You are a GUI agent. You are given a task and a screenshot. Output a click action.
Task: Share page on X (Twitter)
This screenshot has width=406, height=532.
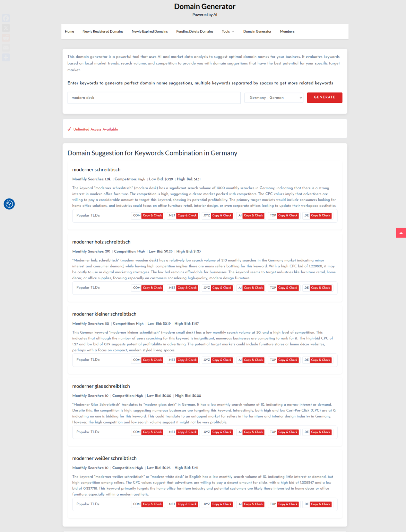(6, 28)
